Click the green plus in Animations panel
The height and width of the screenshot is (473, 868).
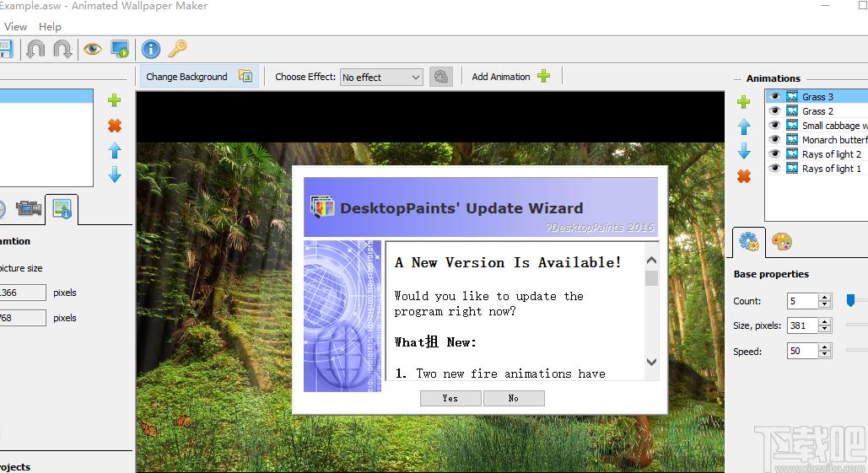tap(743, 102)
